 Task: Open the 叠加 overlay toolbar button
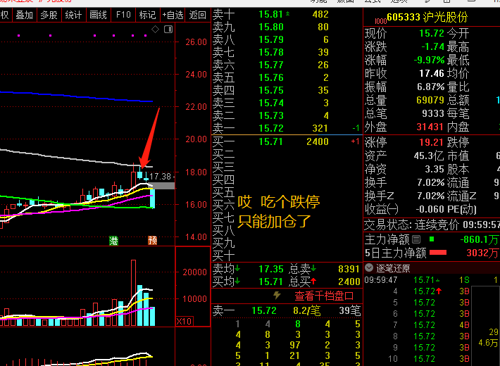(x=24, y=15)
